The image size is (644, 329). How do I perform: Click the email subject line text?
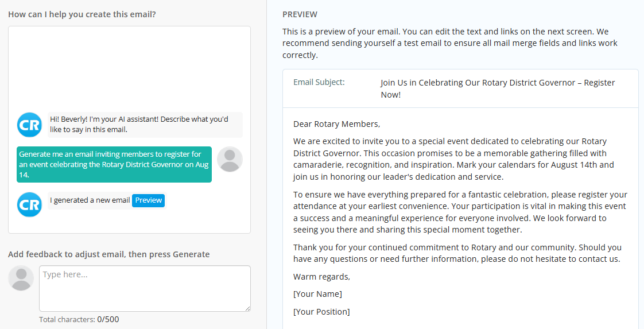click(x=498, y=89)
